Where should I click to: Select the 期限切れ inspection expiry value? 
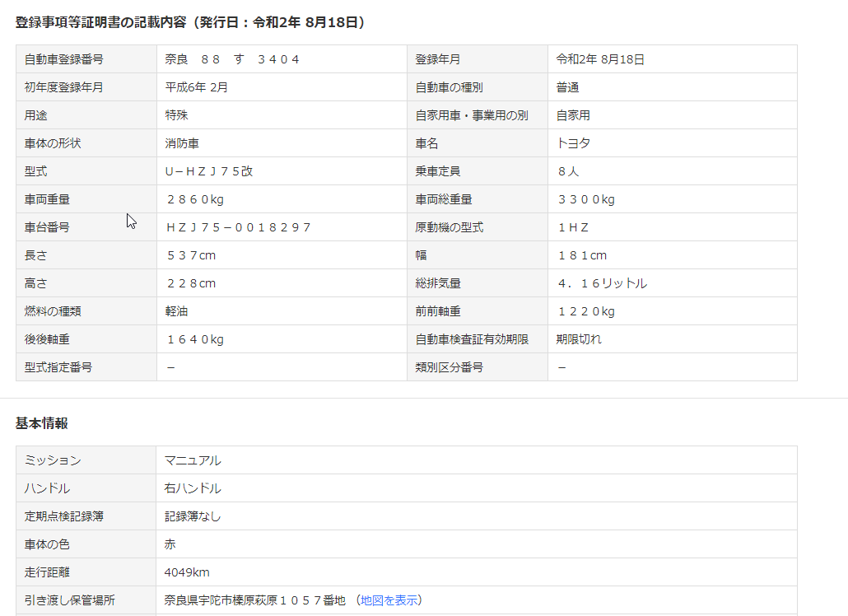[579, 339]
